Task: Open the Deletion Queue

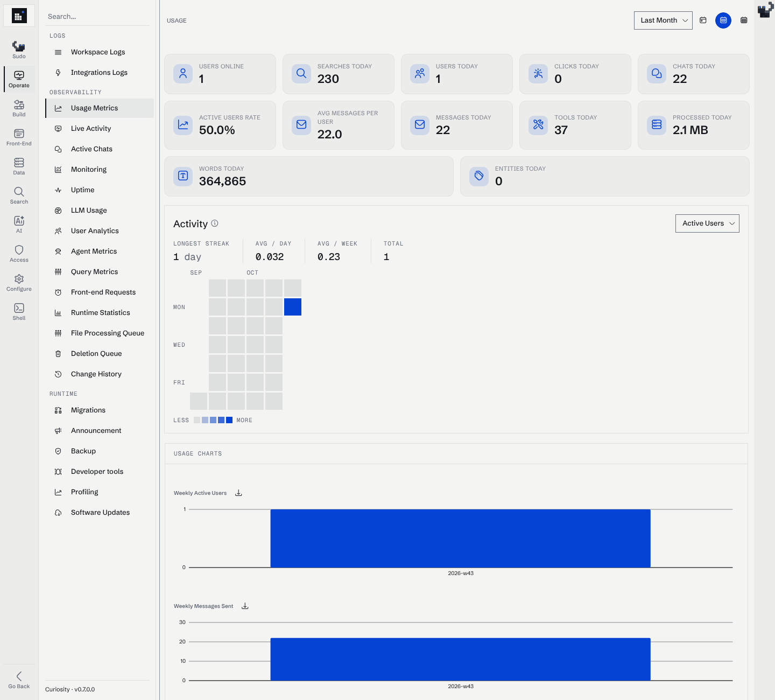Action: [100, 354]
